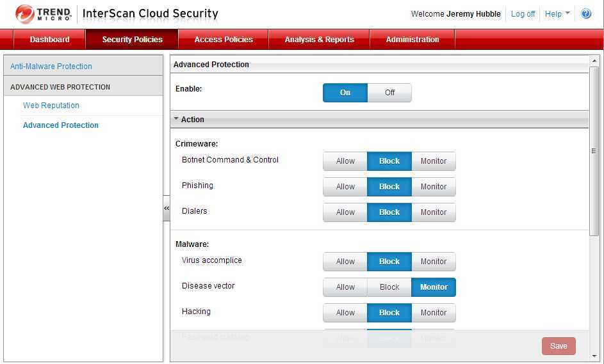Set Hacking to Monitor

click(434, 313)
